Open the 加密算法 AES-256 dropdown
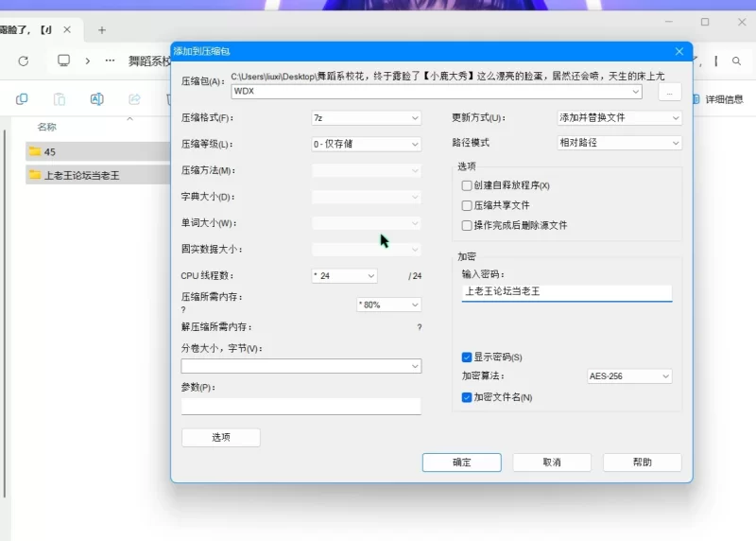Viewport: 756px width, 541px height. click(628, 376)
